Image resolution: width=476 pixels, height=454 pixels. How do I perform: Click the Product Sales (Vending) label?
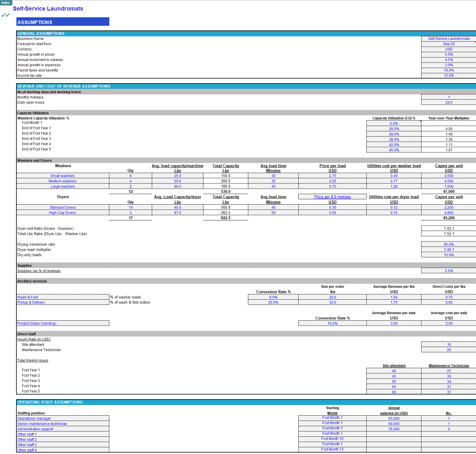pos(63,323)
